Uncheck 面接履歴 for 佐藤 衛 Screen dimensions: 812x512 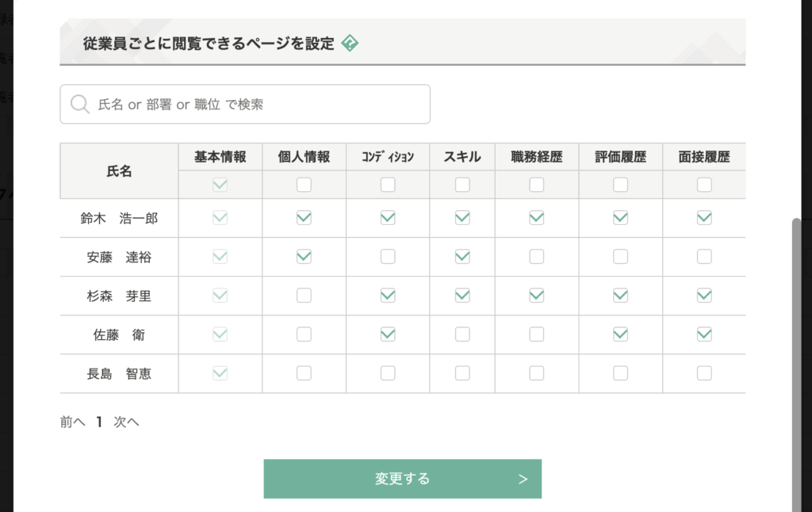point(704,334)
